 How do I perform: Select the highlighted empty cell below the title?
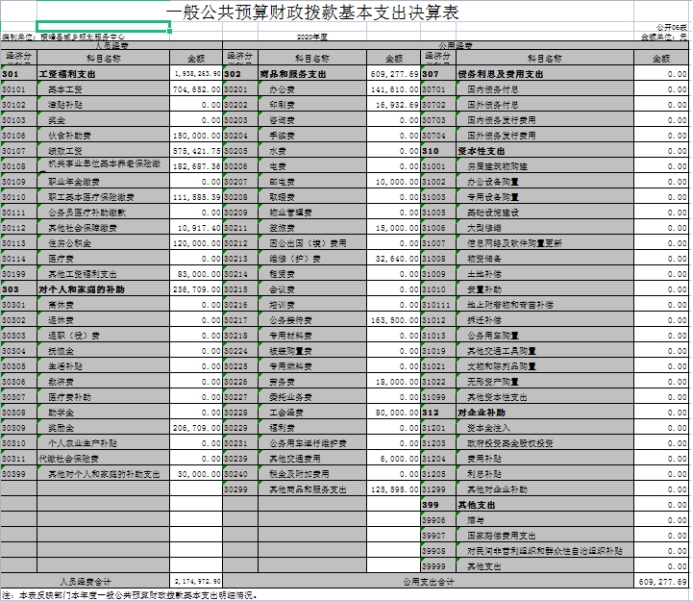coord(103,27)
